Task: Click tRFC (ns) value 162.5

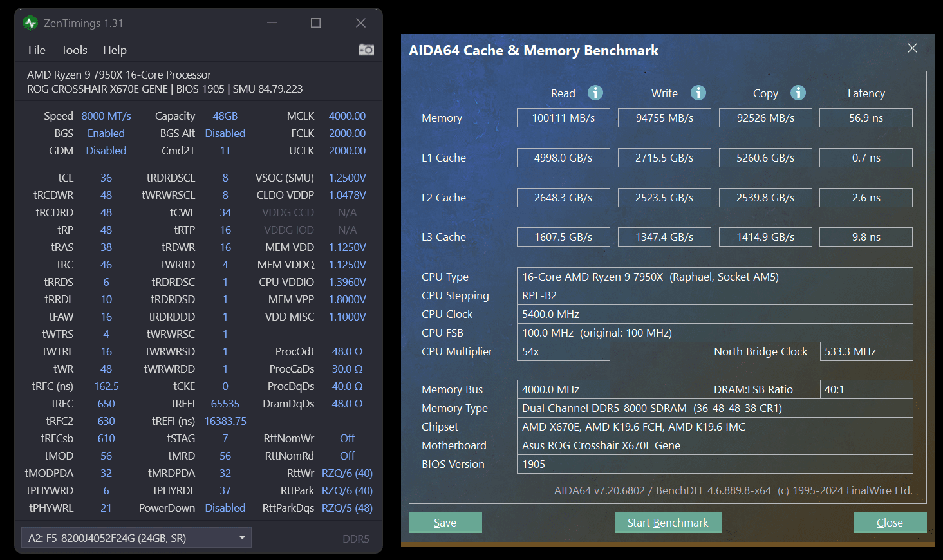Action: point(106,386)
